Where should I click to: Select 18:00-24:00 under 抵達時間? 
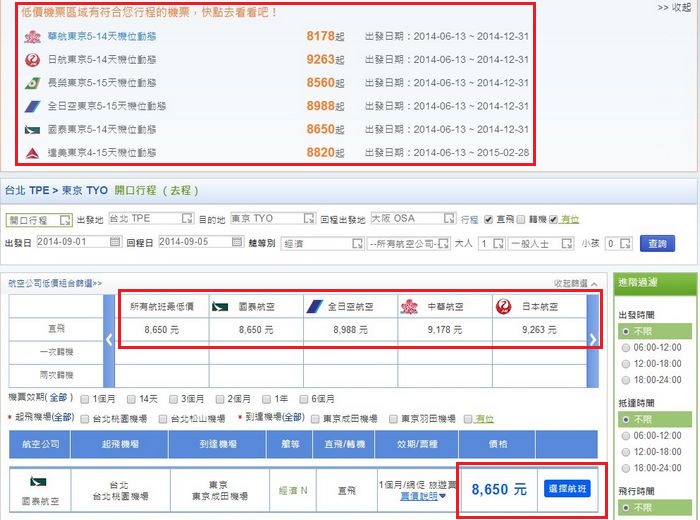(x=626, y=468)
